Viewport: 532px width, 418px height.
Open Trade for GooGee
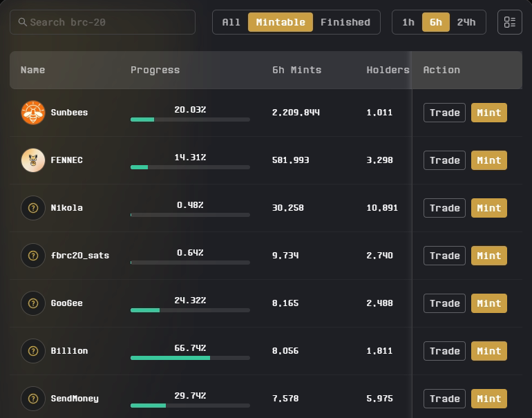pos(444,303)
